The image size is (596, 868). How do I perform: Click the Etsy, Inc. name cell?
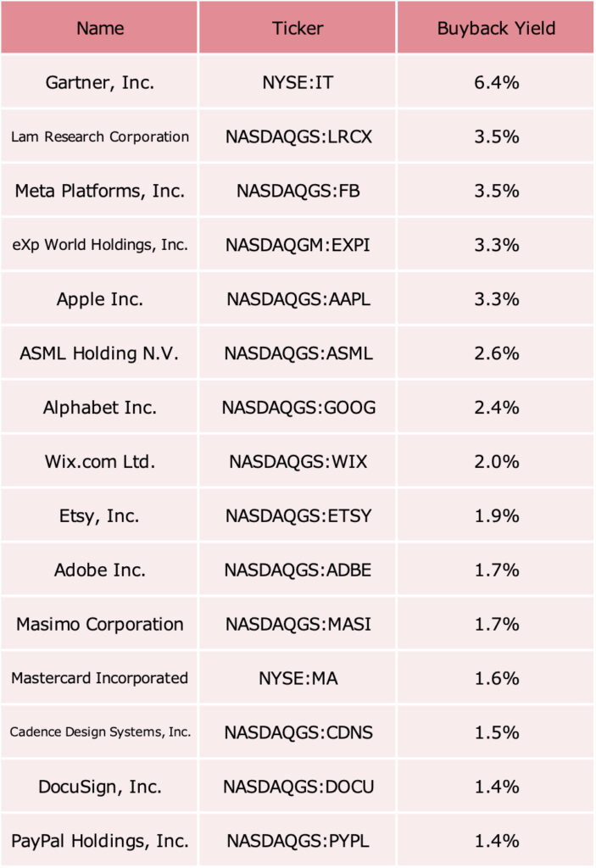coord(99,516)
